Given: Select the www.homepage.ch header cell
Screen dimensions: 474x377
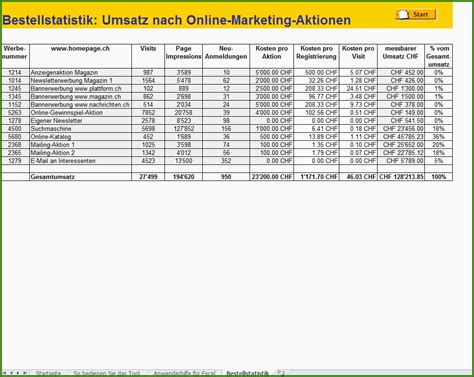Looking at the screenshot, I should click(x=80, y=56).
